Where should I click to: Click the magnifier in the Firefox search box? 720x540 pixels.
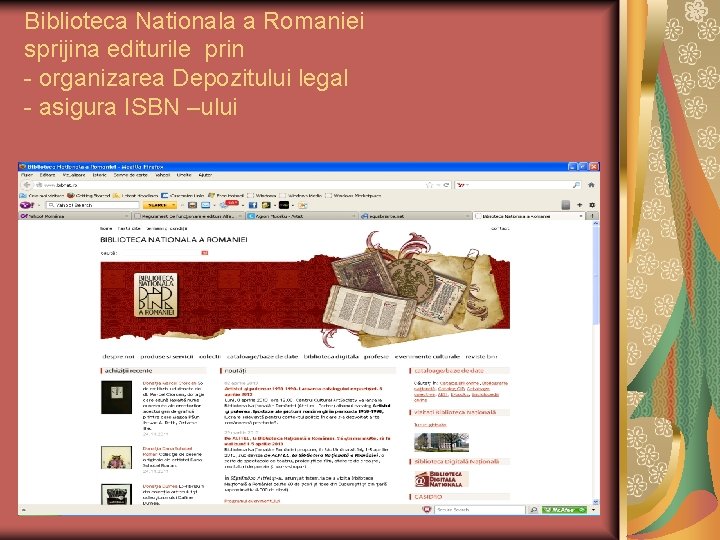tap(576, 185)
